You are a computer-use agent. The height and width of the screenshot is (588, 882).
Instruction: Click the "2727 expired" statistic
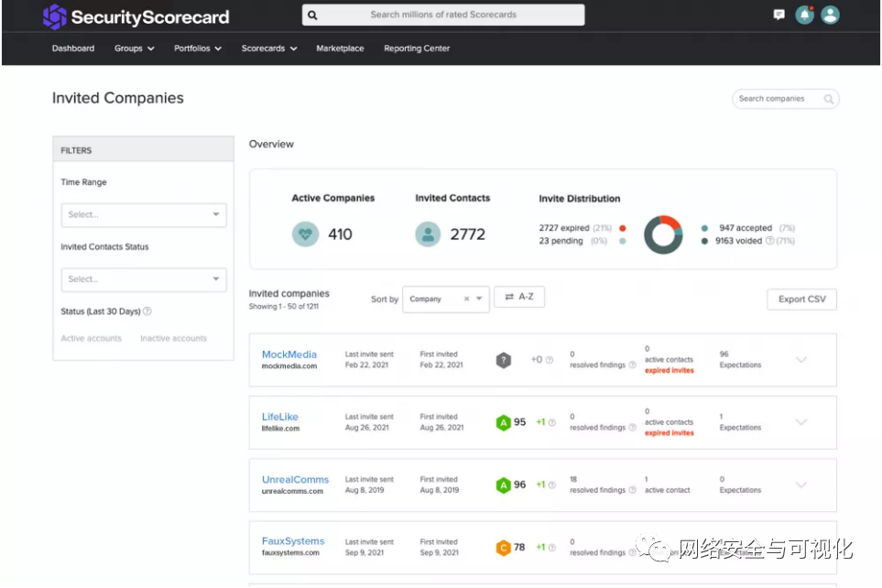click(x=564, y=228)
